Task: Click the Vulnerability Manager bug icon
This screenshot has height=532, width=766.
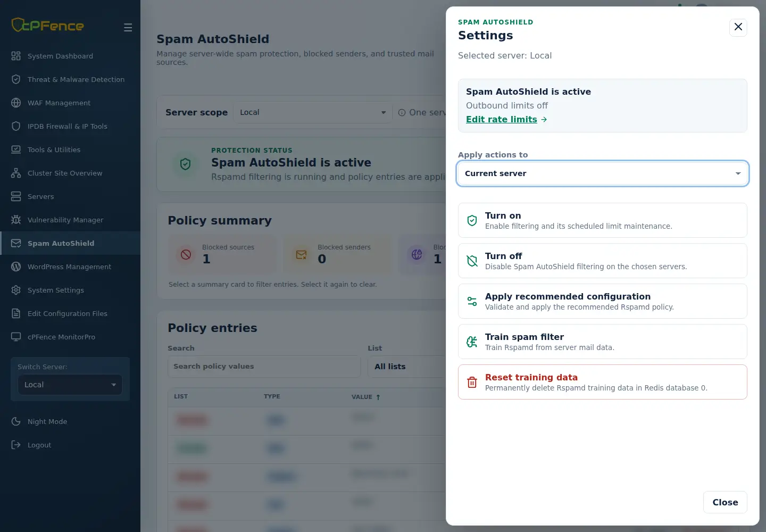Action: point(16,220)
